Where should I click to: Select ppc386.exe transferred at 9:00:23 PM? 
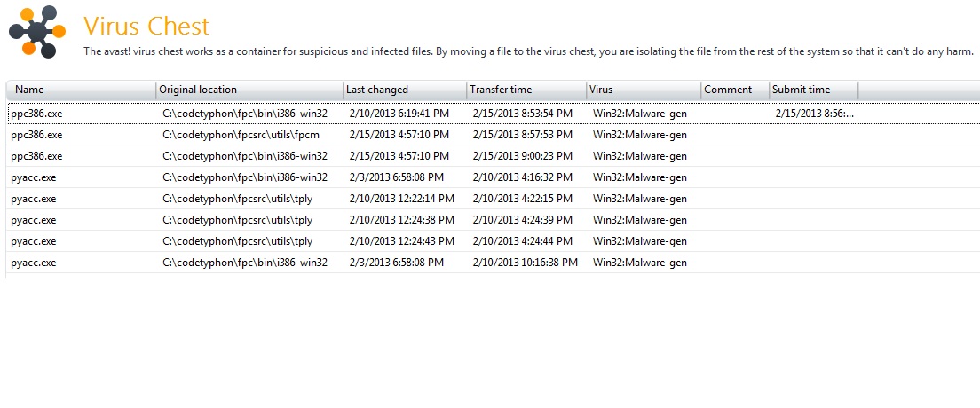point(494,156)
